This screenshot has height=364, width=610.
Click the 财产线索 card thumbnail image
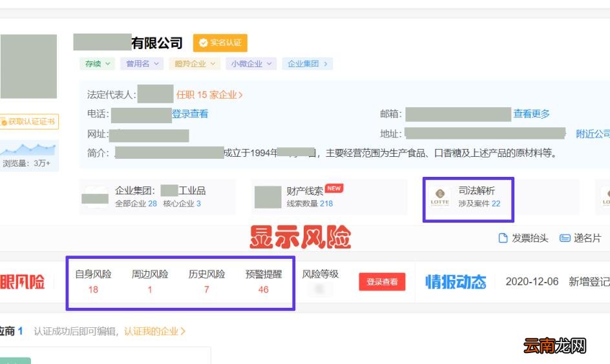coord(268,197)
